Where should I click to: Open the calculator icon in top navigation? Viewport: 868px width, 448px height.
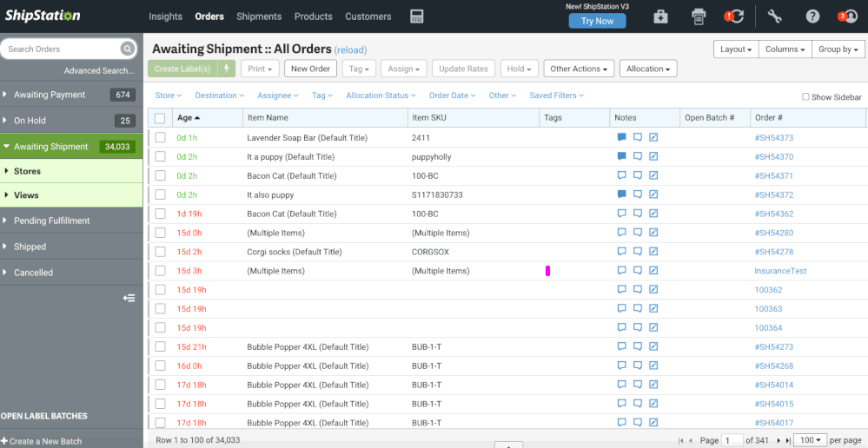pyautogui.click(x=417, y=16)
